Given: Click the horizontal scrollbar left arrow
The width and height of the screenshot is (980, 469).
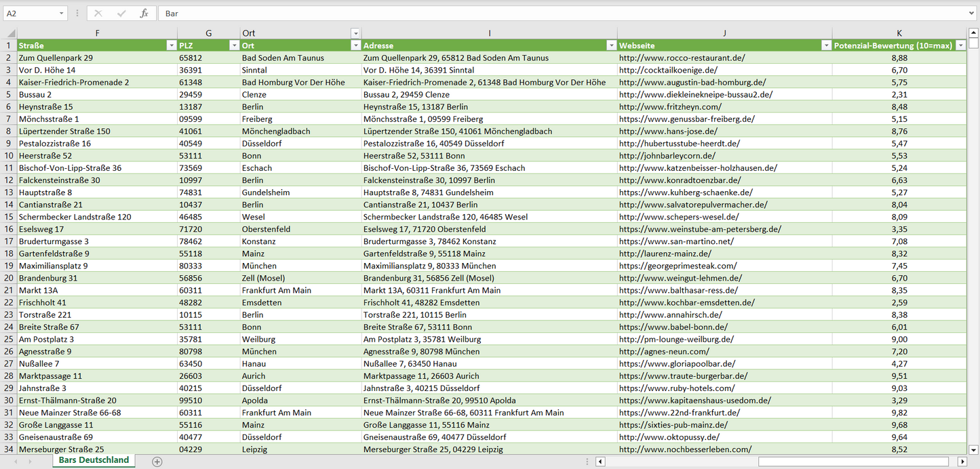Looking at the screenshot, I should click(x=600, y=462).
